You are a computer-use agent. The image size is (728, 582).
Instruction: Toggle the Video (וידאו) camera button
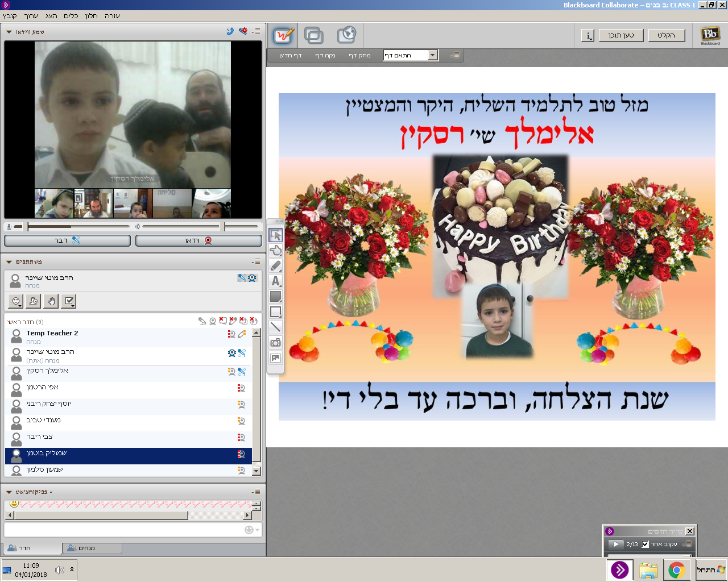[x=198, y=240]
